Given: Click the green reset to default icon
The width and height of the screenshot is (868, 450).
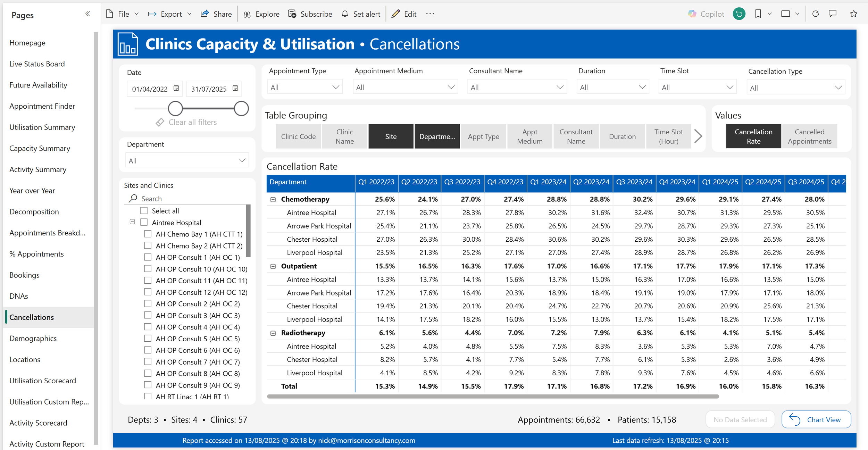Looking at the screenshot, I should tap(739, 14).
